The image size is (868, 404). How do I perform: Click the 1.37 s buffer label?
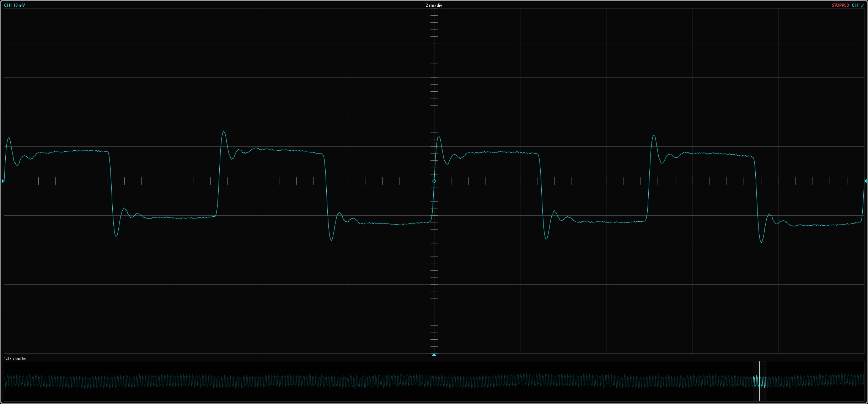[x=15, y=359]
